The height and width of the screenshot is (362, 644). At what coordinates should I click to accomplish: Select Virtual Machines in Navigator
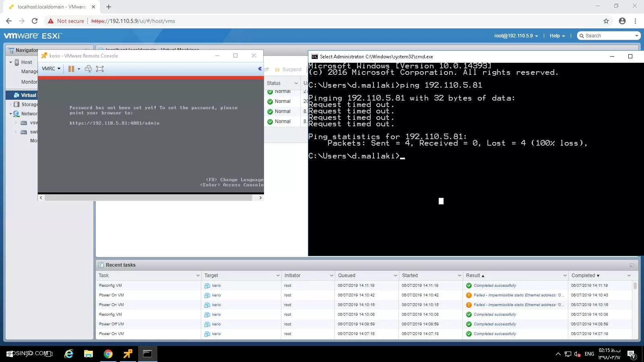coord(28,95)
